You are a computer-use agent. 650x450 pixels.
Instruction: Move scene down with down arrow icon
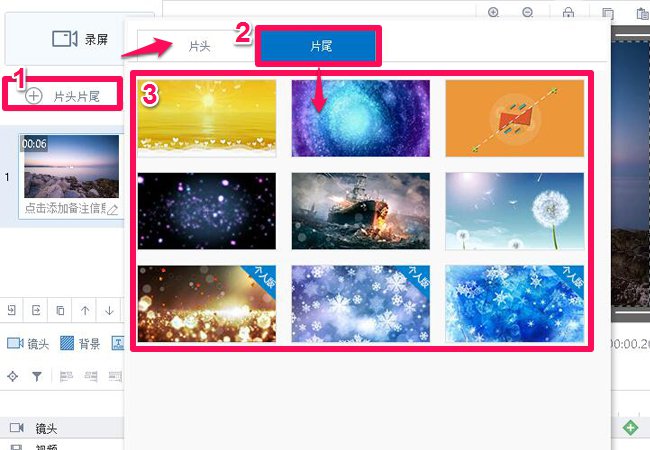[x=109, y=310]
